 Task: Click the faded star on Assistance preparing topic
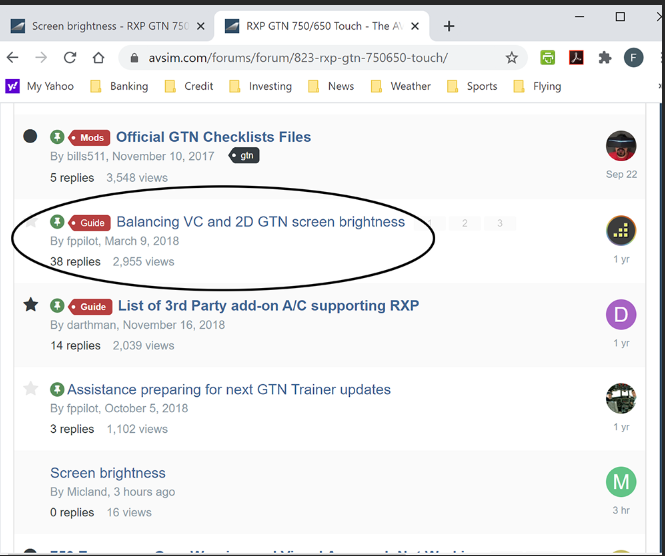tap(31, 388)
